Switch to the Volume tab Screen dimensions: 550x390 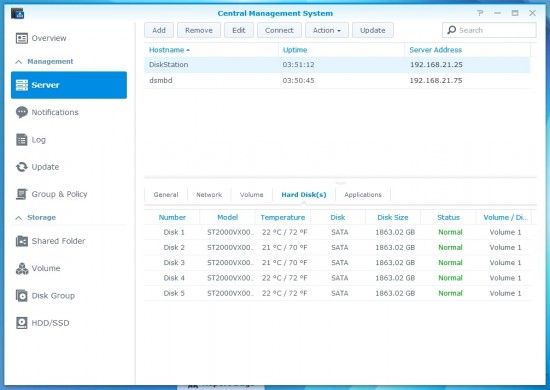251,195
